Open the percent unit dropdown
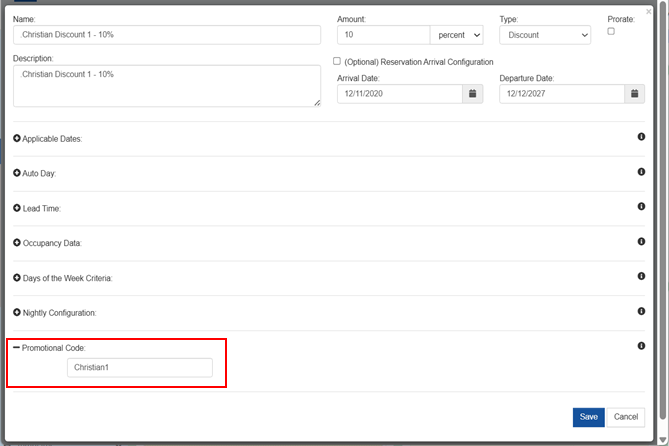669x446 pixels. pos(456,35)
